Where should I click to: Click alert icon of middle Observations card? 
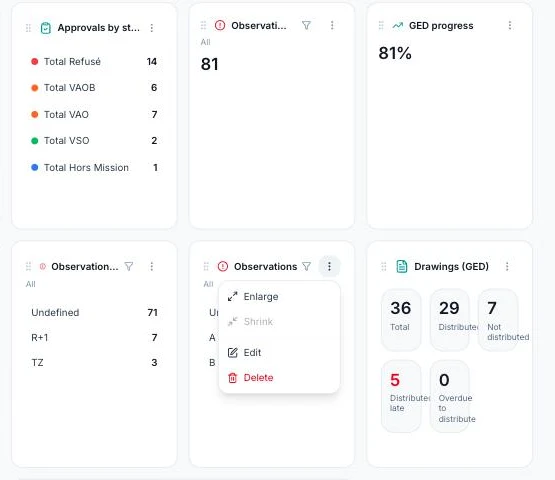[223, 266]
